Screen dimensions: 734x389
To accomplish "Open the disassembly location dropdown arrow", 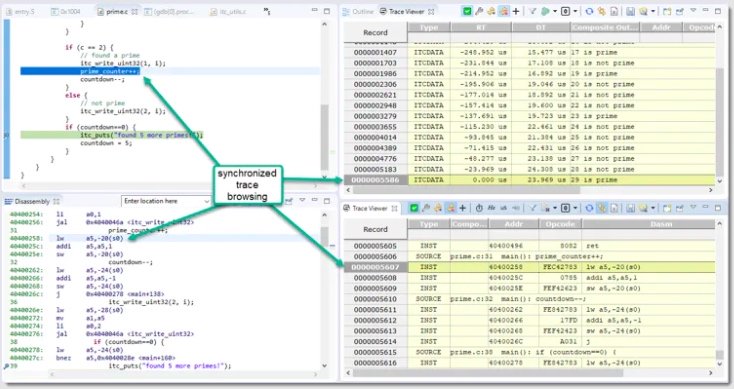I will [x=207, y=201].
